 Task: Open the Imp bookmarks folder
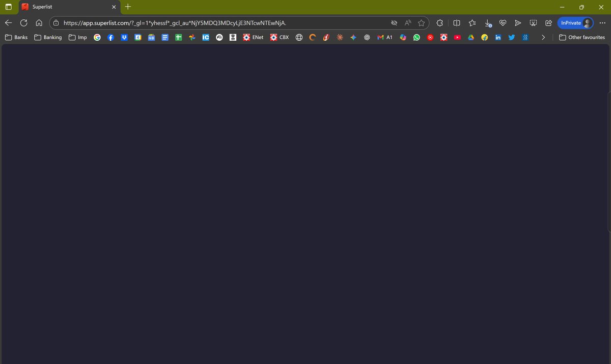(78, 37)
